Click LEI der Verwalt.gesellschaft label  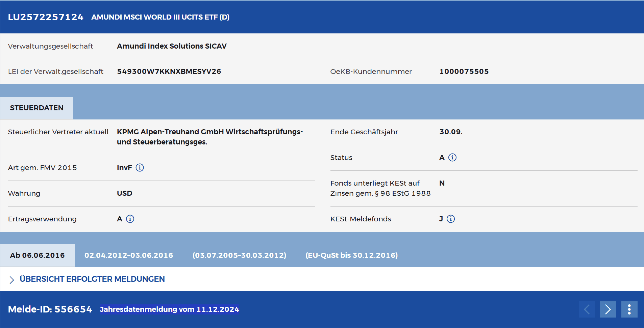[56, 72]
